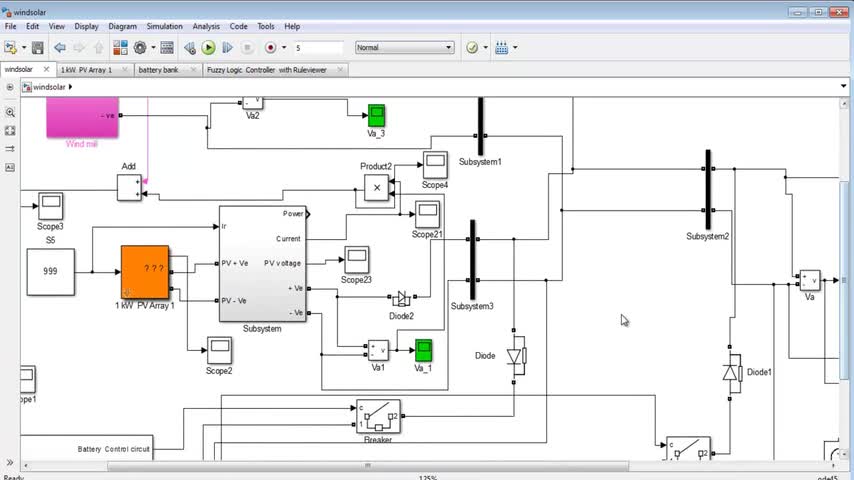Viewport: 854px width, 480px height.
Task: Click Zoom In icon in left palette
Action: click(10, 112)
